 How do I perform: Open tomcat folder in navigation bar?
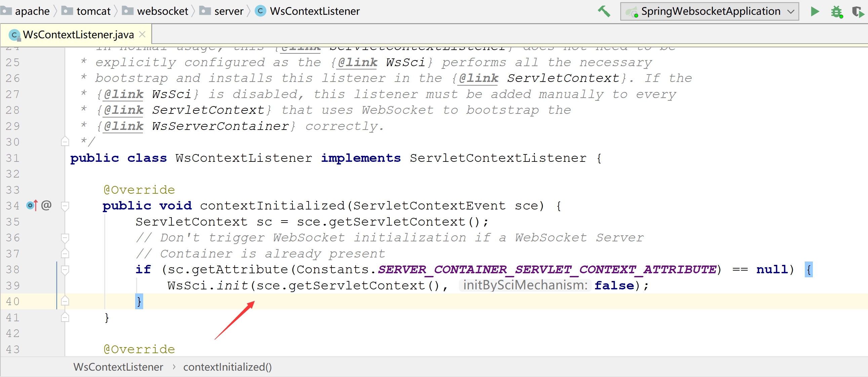click(x=93, y=11)
